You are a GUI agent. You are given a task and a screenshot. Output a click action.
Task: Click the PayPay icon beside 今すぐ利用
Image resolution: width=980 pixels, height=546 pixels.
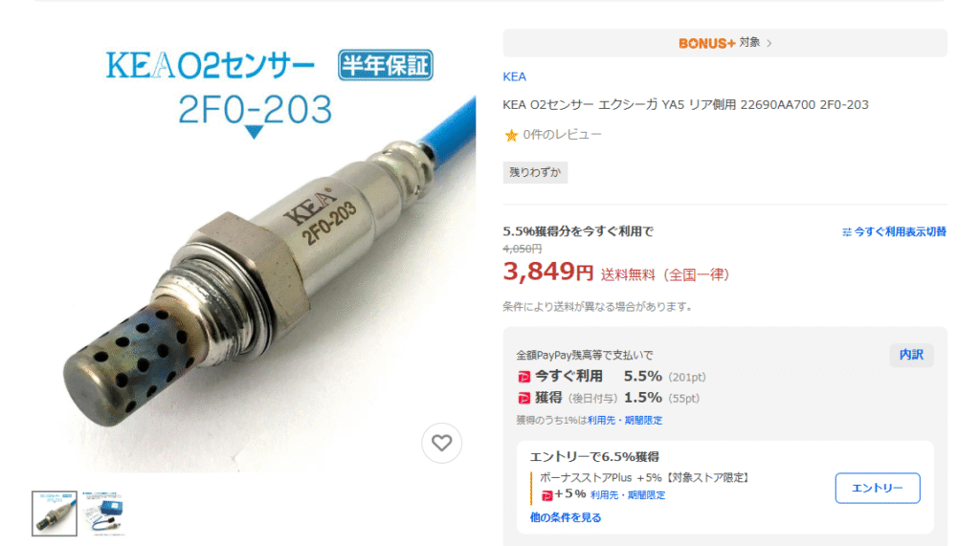pyautogui.click(x=523, y=377)
